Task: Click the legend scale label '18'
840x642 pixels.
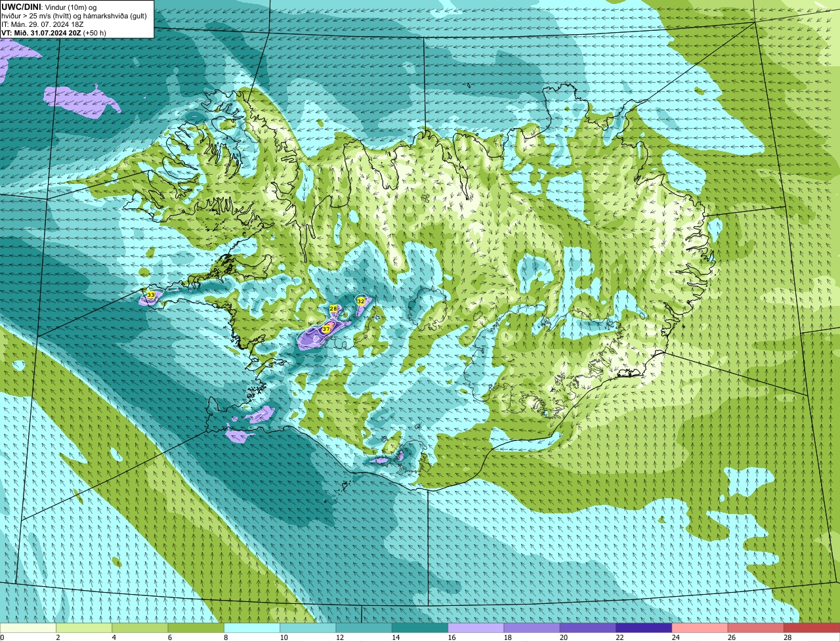Action: point(507,637)
